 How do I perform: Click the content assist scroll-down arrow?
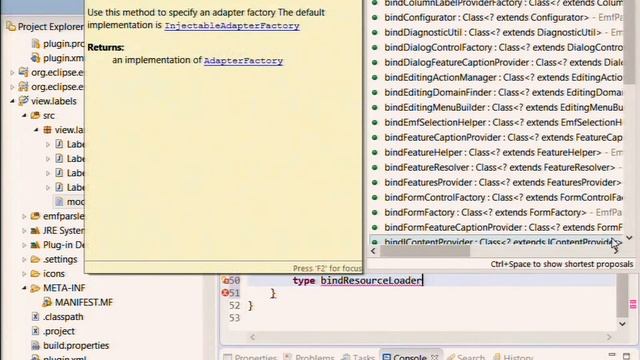(x=629, y=238)
